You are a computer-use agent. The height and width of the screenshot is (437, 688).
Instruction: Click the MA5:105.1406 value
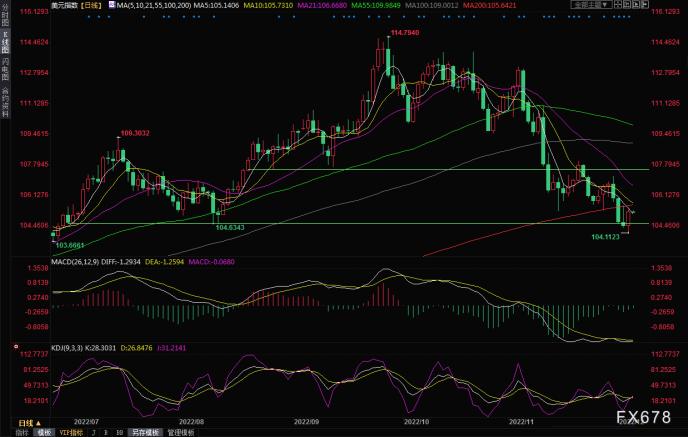(216, 6)
